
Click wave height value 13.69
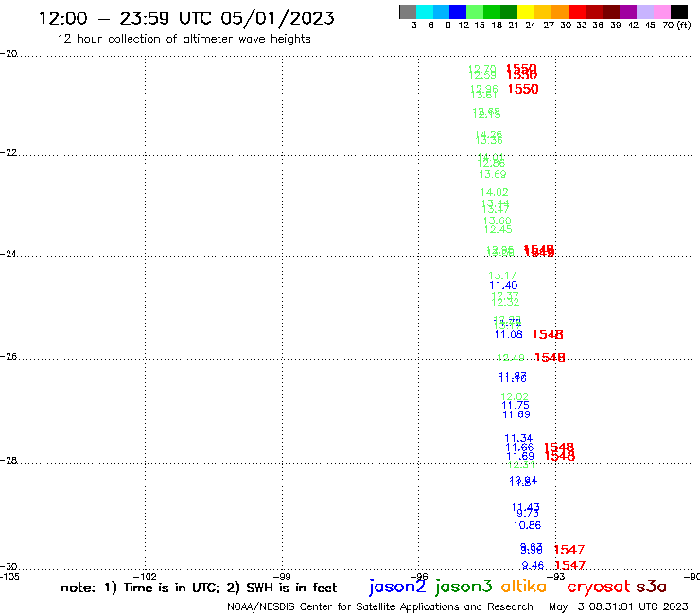(493, 174)
